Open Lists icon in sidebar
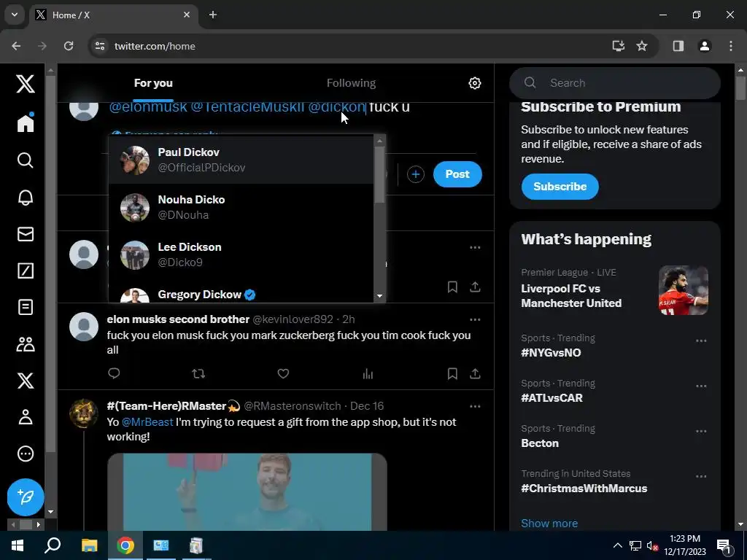Screen dimensions: 747x560 point(26,307)
